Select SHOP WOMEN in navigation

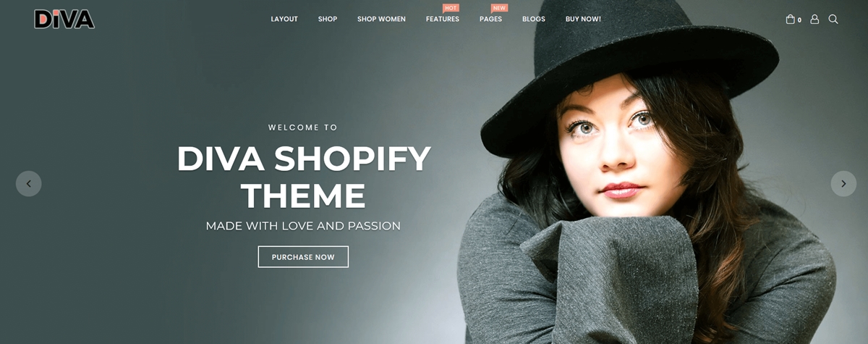pyautogui.click(x=381, y=20)
